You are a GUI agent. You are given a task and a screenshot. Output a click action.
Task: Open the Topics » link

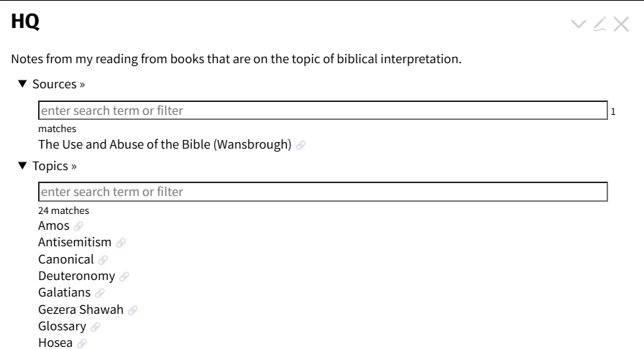[55, 167]
